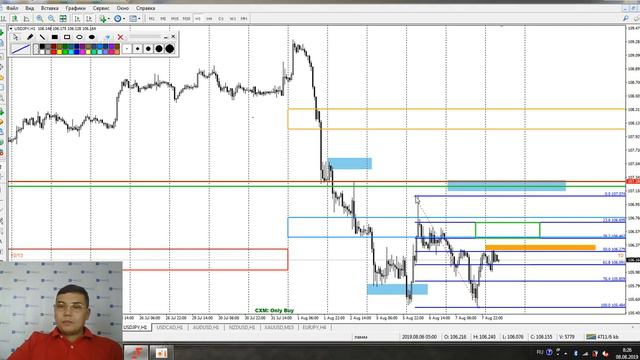Select the straight line drawing tool
This screenshot has height=360, width=640.
coord(42,37)
